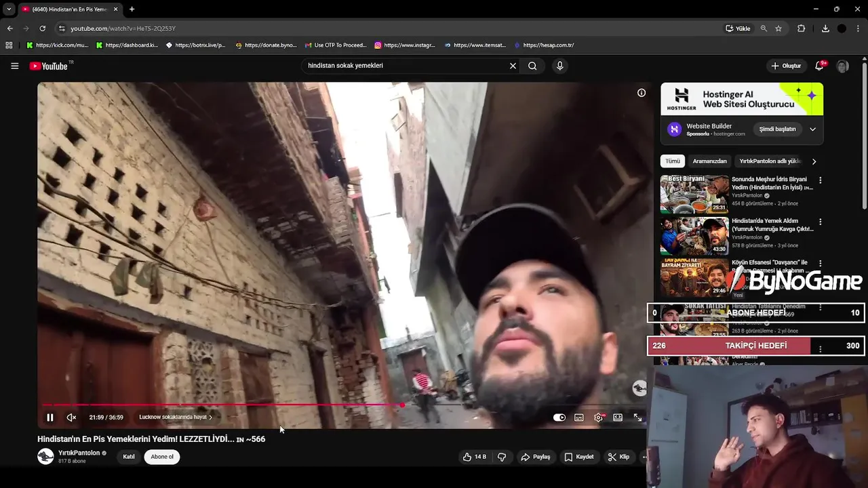Open the browser downloads icon

[x=825, y=28]
